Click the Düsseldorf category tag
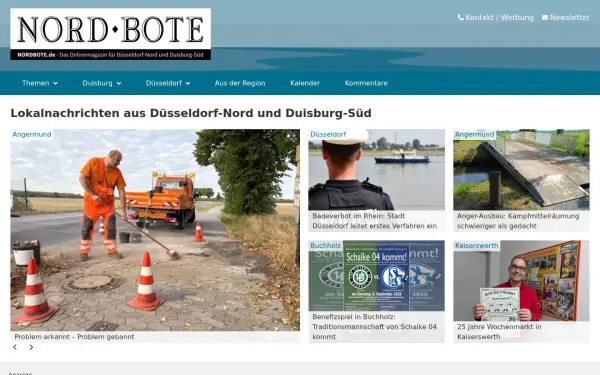 click(328, 134)
